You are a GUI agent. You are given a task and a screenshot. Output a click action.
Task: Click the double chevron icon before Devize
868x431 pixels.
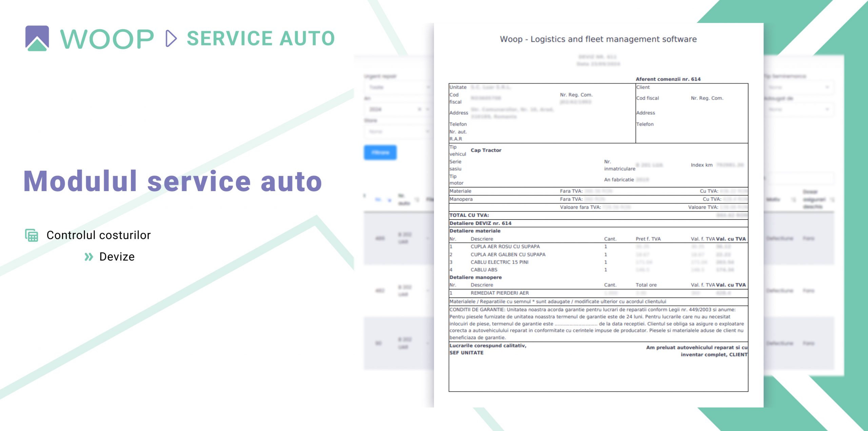pos(89,257)
